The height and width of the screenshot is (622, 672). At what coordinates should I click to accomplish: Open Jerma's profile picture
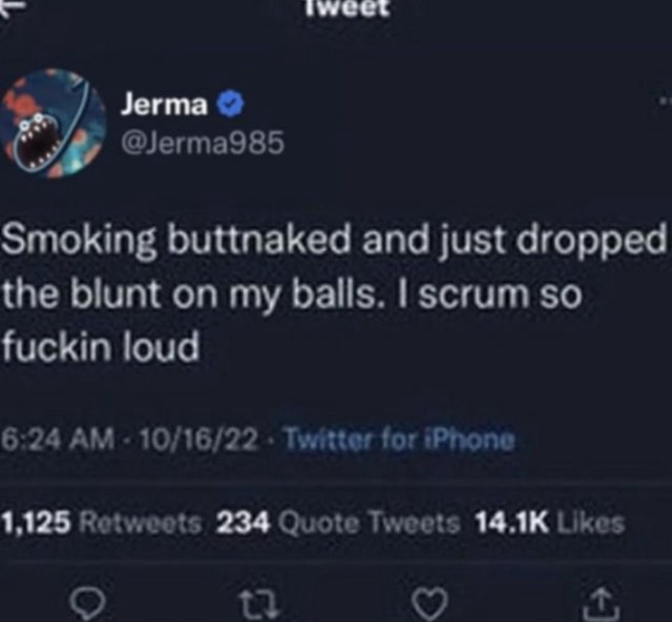click(54, 123)
